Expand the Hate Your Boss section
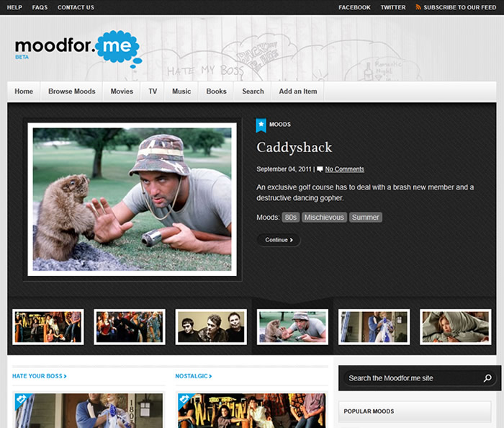 [x=39, y=376]
